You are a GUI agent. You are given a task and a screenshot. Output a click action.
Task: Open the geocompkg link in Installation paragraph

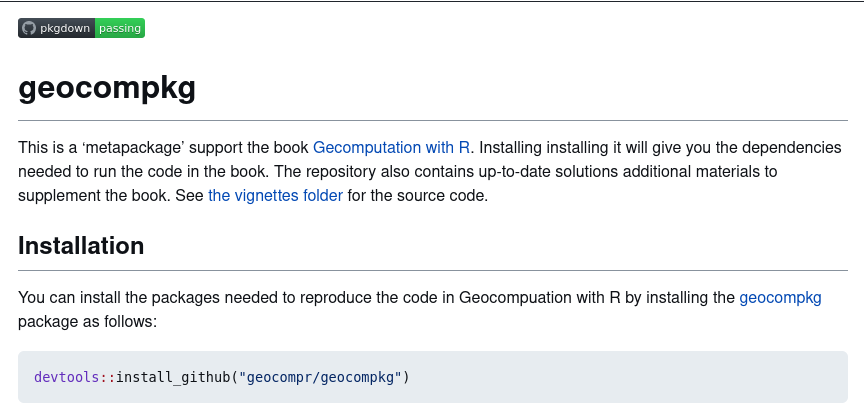780,298
